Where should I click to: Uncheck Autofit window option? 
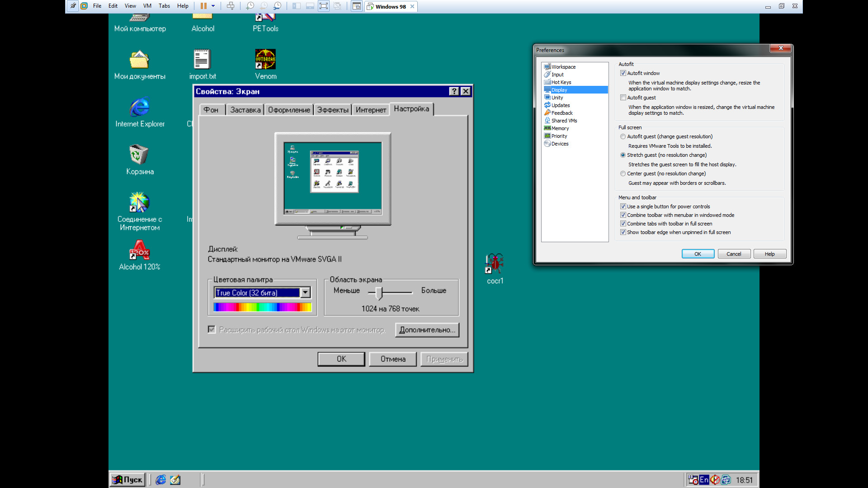coord(623,73)
